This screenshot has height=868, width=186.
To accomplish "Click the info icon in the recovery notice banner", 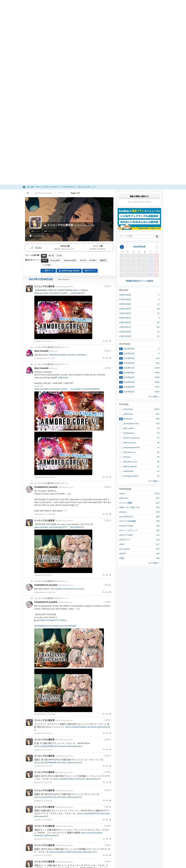I will [24, 187].
